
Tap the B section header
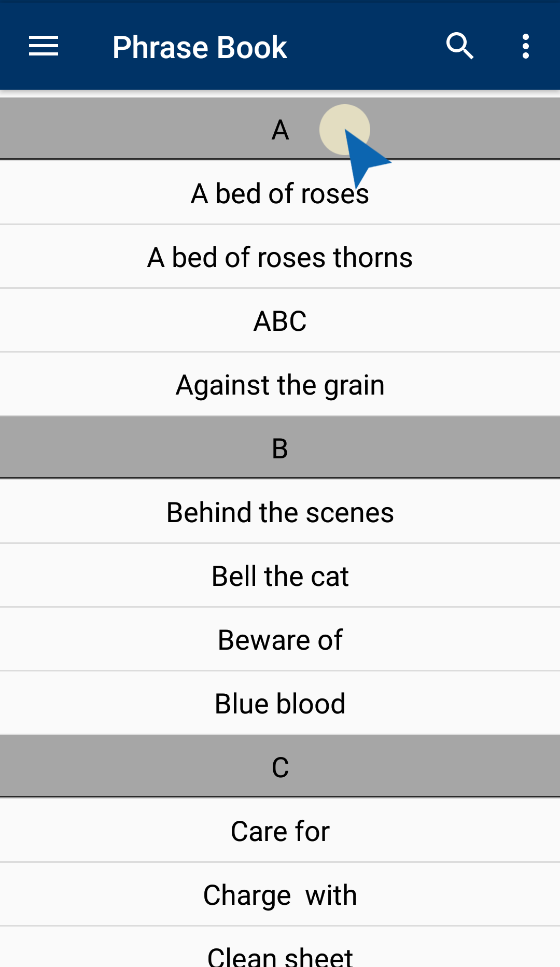(280, 447)
